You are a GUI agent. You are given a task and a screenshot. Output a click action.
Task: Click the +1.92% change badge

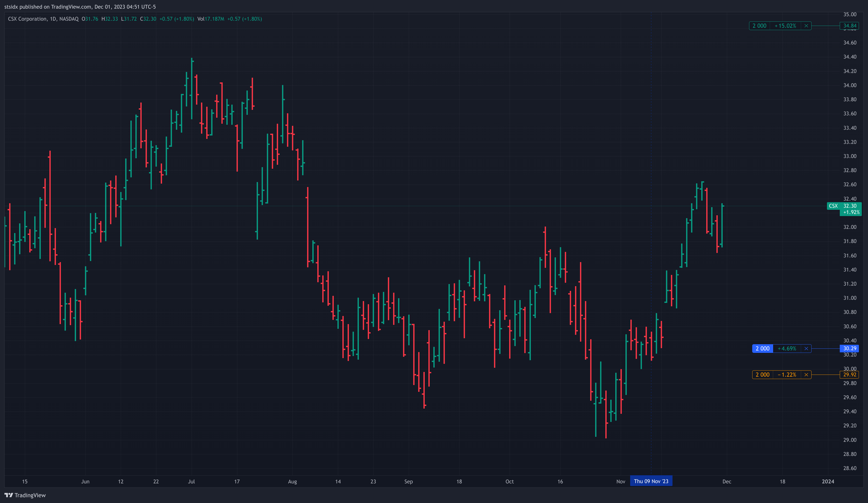[851, 212]
